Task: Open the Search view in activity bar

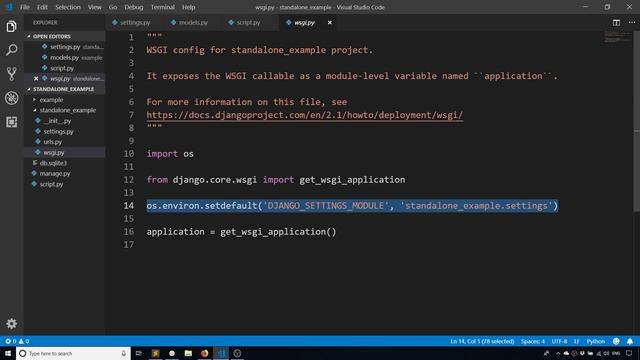Action: [x=11, y=50]
